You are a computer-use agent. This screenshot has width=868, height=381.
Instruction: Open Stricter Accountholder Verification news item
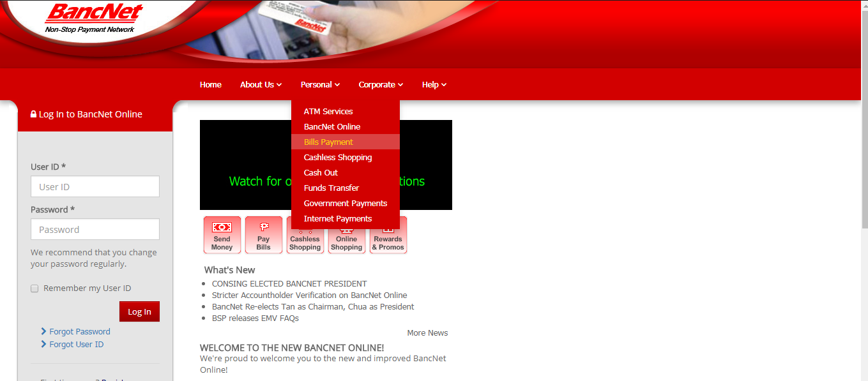point(309,295)
